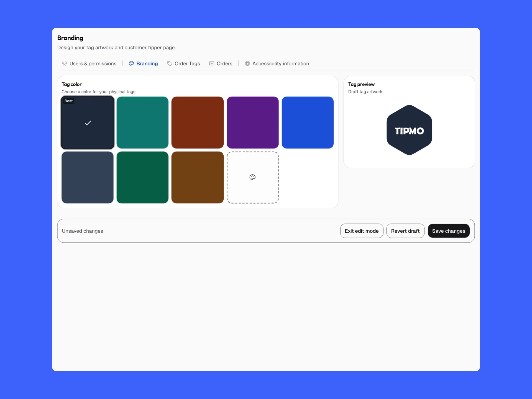This screenshot has width=532, height=399.
Task: Click the checkmark on the selected navy swatch
Action: pyautogui.click(x=88, y=123)
